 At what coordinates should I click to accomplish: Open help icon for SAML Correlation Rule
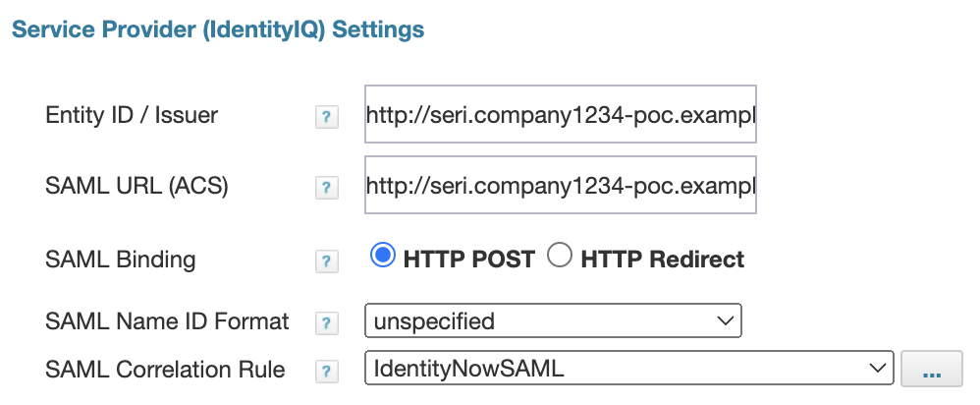[326, 372]
